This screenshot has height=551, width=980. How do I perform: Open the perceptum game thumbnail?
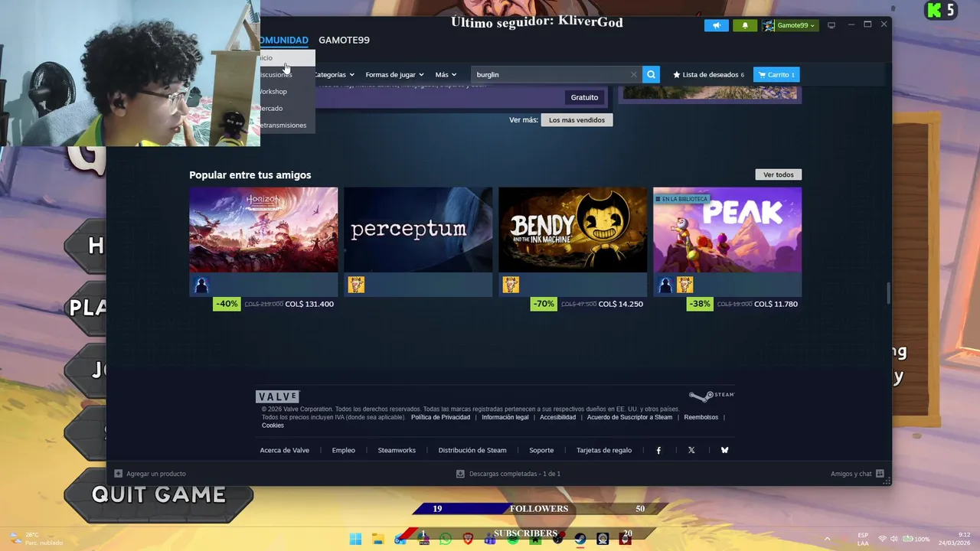click(x=418, y=230)
